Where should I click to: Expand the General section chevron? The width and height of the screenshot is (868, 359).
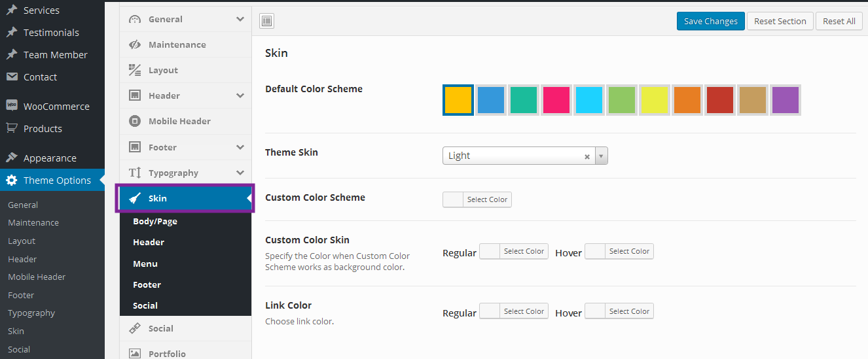click(x=240, y=19)
